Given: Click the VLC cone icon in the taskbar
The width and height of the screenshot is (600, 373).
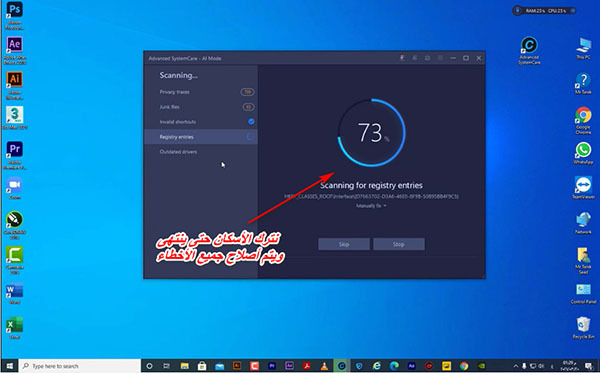Looking at the screenshot, I should click(x=324, y=366).
